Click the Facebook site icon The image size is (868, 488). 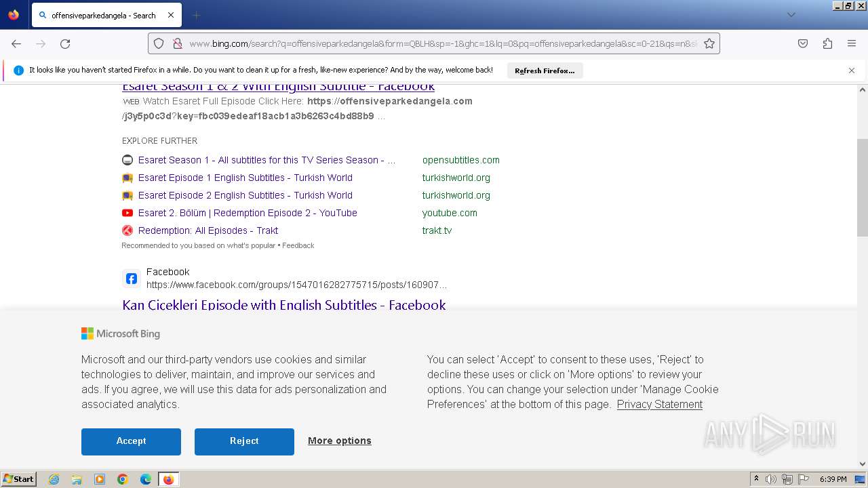pyautogui.click(x=132, y=279)
